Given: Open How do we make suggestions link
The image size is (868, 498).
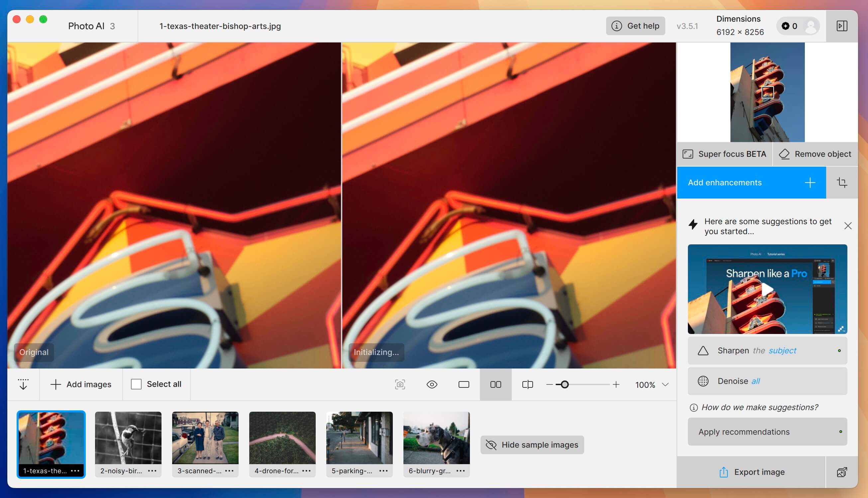Looking at the screenshot, I should pyautogui.click(x=754, y=407).
